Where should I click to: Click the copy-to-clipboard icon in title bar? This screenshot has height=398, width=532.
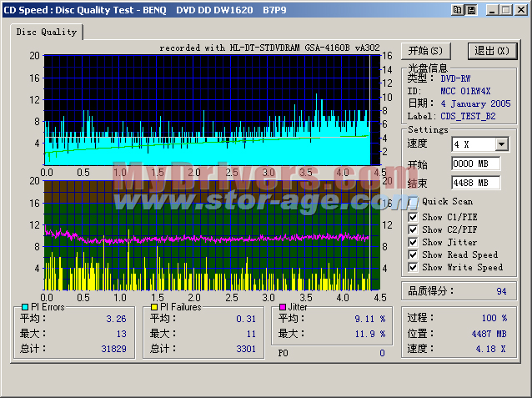tap(457, 10)
